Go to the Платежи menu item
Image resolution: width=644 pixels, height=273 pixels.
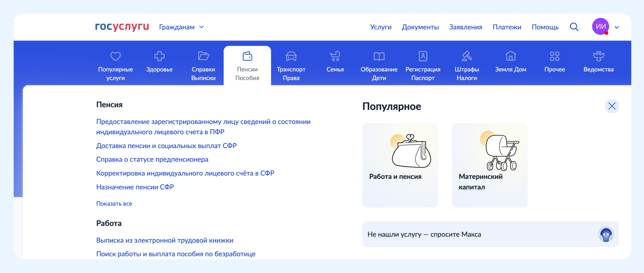507,27
